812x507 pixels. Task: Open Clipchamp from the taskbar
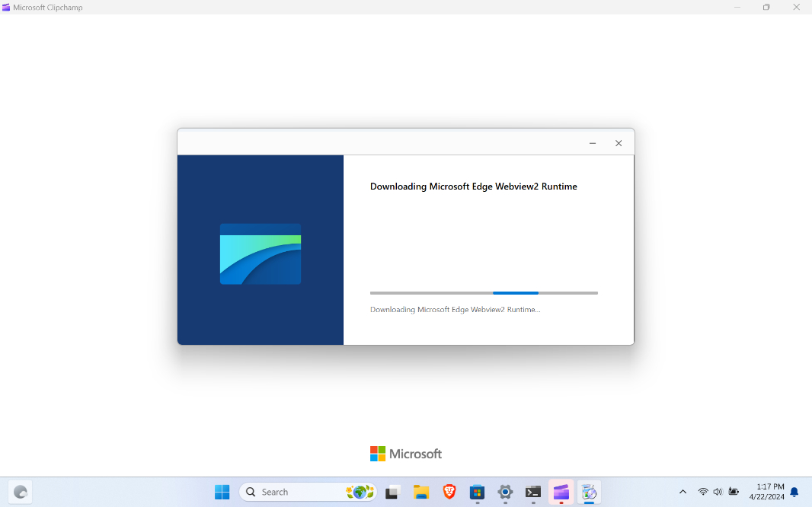click(x=561, y=492)
